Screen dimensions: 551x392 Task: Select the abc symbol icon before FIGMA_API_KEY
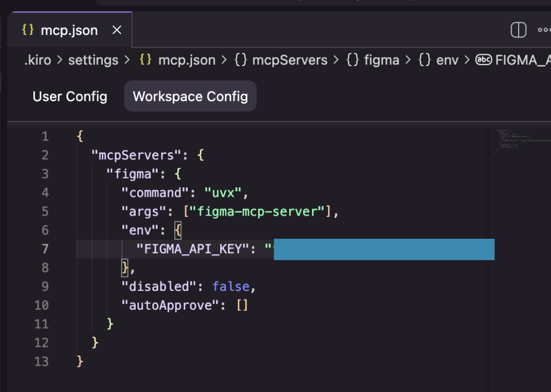coord(484,60)
